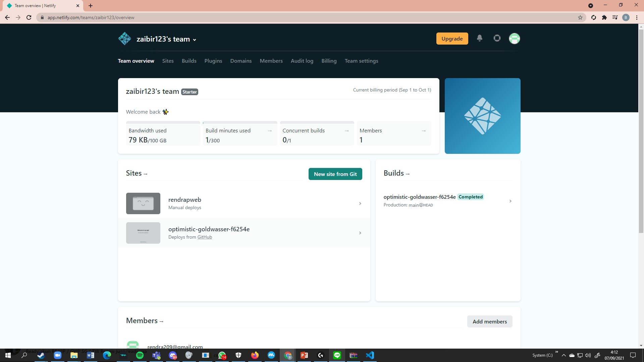Open Spotify from the taskbar

tap(140, 355)
